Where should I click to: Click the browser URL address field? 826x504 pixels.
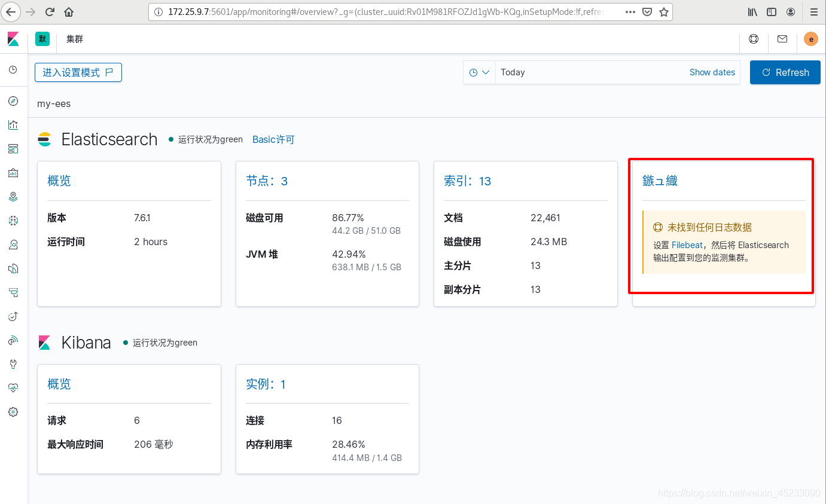coord(386,12)
